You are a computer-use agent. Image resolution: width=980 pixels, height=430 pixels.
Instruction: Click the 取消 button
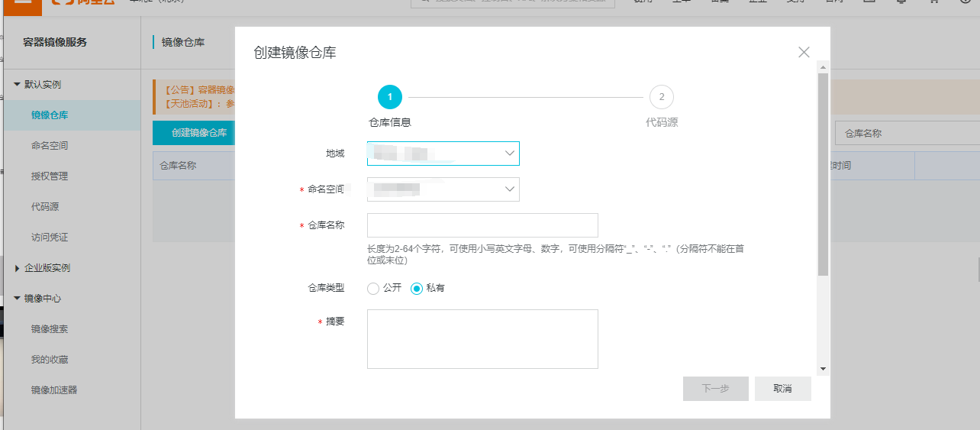[782, 389]
